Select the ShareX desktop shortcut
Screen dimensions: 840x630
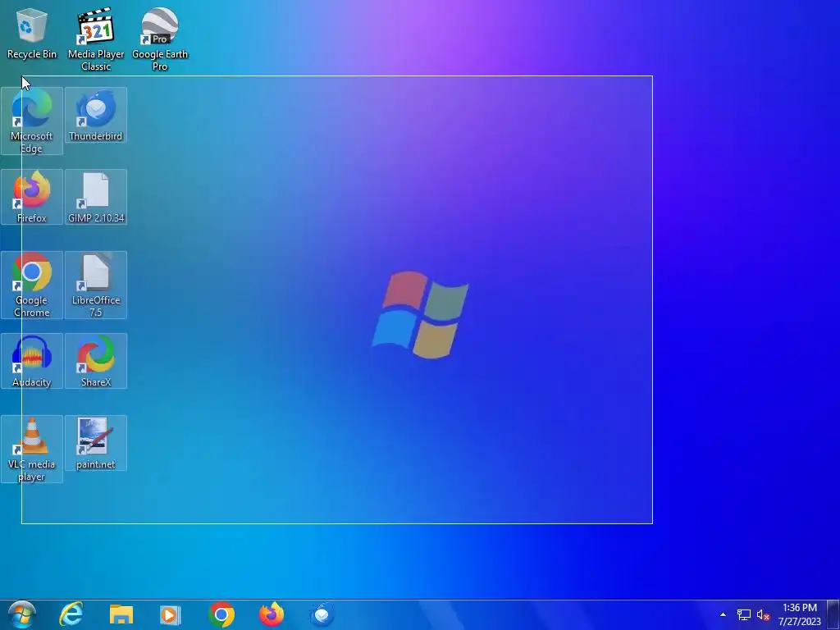coord(96,361)
